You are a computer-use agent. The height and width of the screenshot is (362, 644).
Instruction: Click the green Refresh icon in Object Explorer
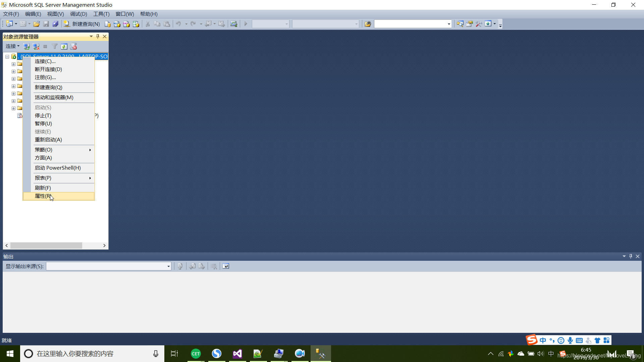point(64,46)
